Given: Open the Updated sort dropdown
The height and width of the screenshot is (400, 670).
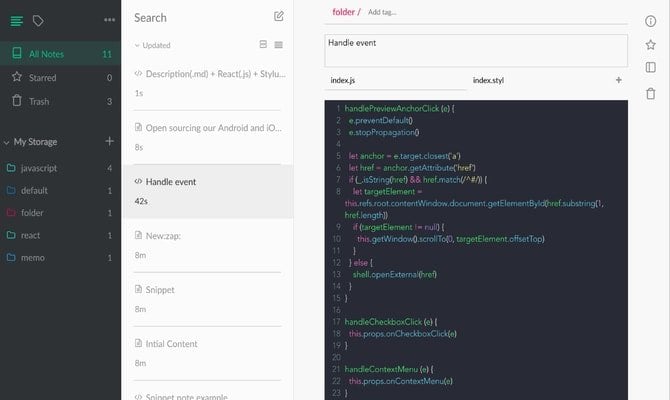Looking at the screenshot, I should (153, 45).
